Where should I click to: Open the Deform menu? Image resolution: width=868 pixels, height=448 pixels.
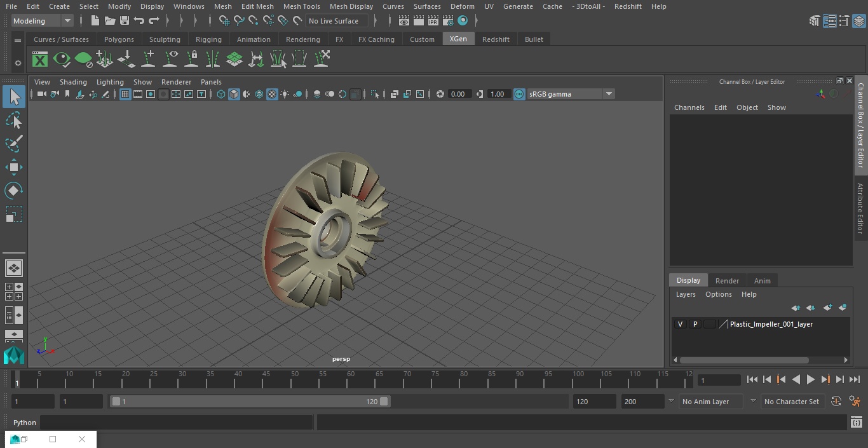tap(463, 6)
